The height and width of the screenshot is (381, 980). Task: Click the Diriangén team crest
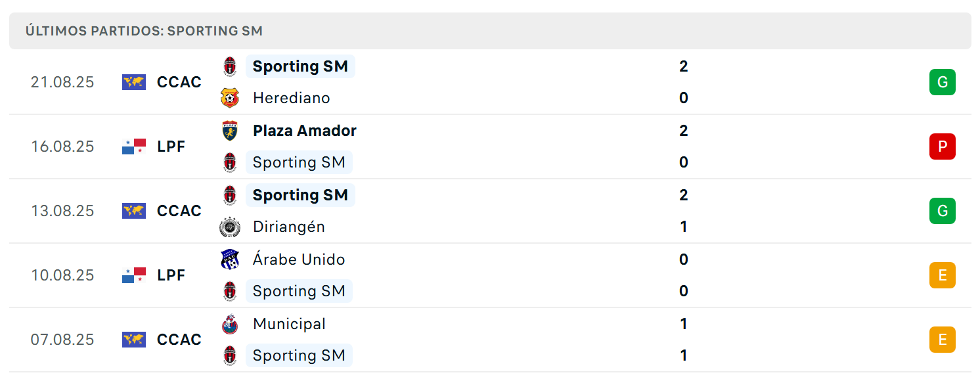(x=229, y=227)
